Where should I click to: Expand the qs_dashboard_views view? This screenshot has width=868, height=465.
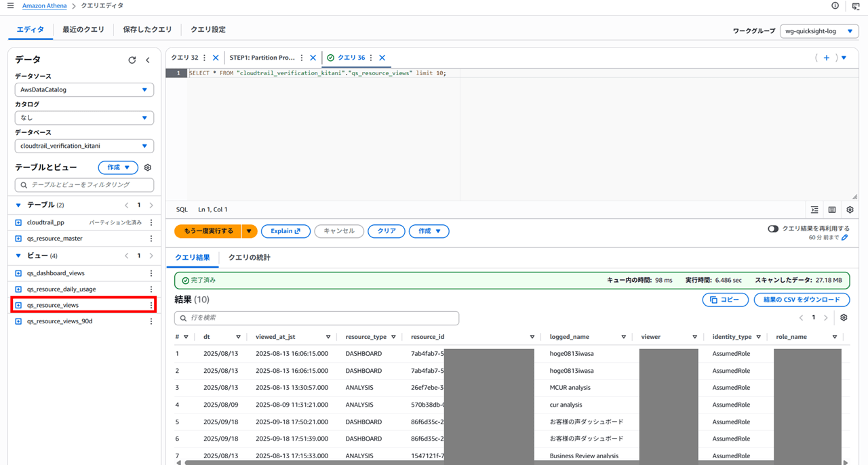18,273
